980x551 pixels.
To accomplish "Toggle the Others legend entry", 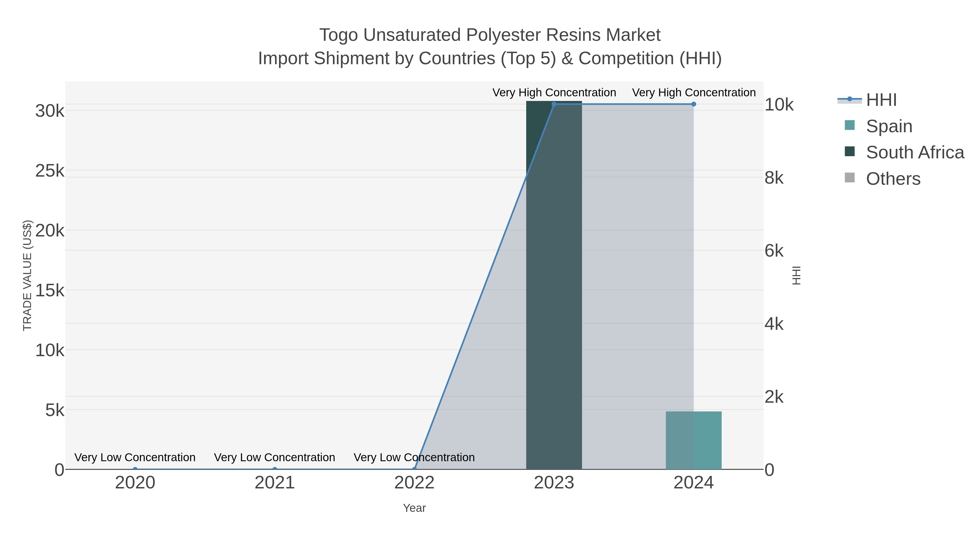I will 882,178.
